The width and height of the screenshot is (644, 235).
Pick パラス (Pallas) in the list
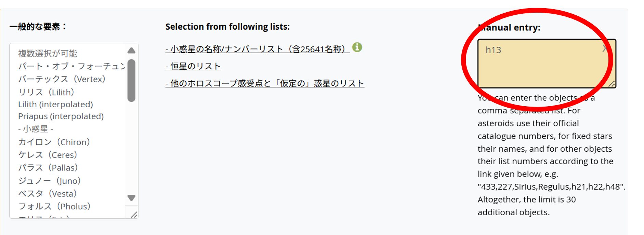click(48, 168)
